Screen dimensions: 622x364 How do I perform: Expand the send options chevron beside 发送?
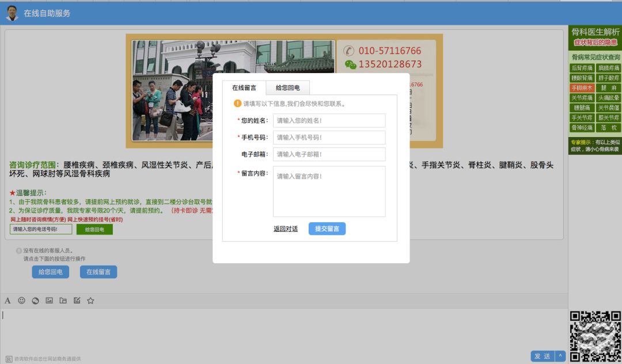559,356
